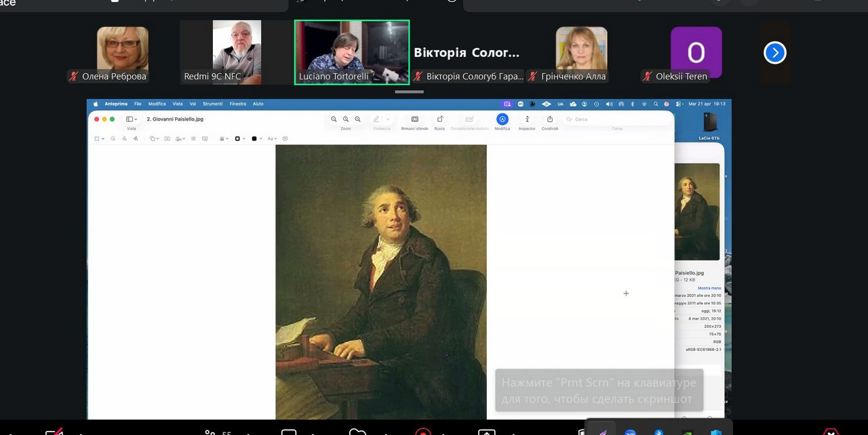
Task: Click the image description speech bubble icon
Action: tap(285, 138)
